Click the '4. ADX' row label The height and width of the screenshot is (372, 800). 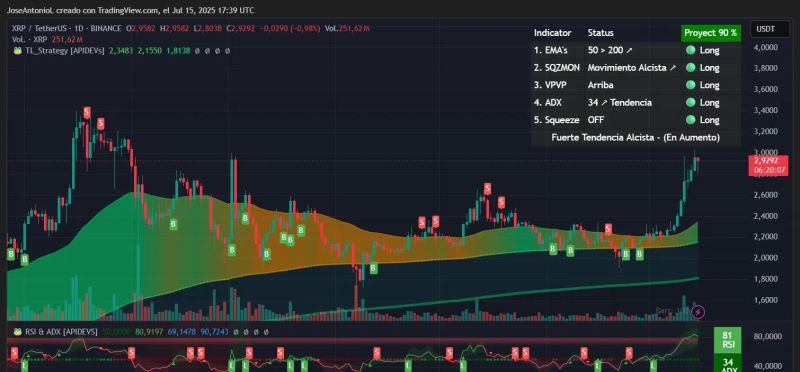[547, 103]
